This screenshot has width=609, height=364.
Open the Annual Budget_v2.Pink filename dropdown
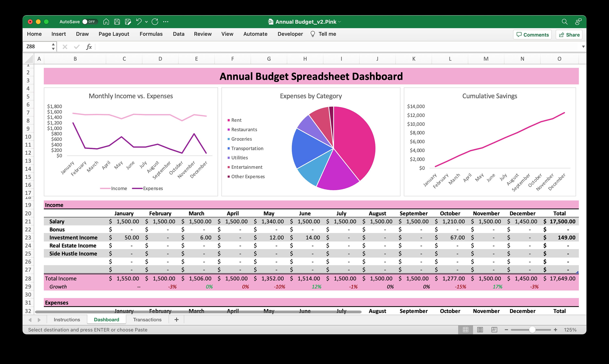(340, 21)
